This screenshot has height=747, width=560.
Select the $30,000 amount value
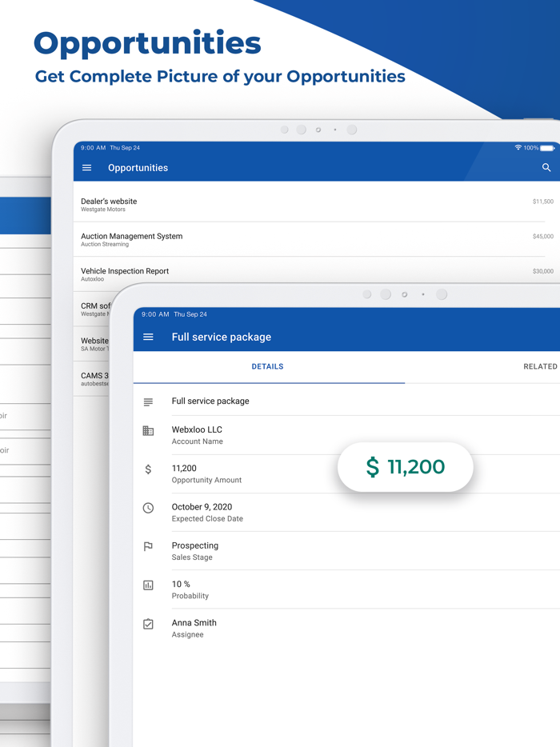coord(543,271)
